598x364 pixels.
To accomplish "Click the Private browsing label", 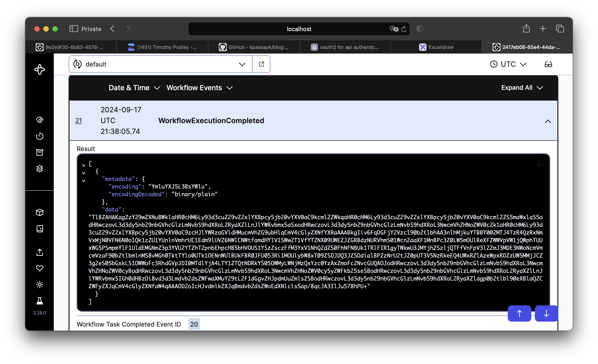I will [x=91, y=29].
